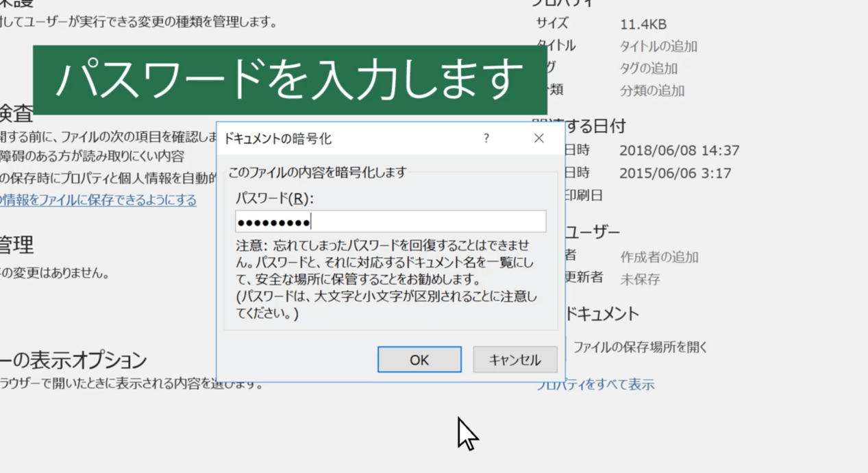Click OK to confirm the password

point(419,359)
